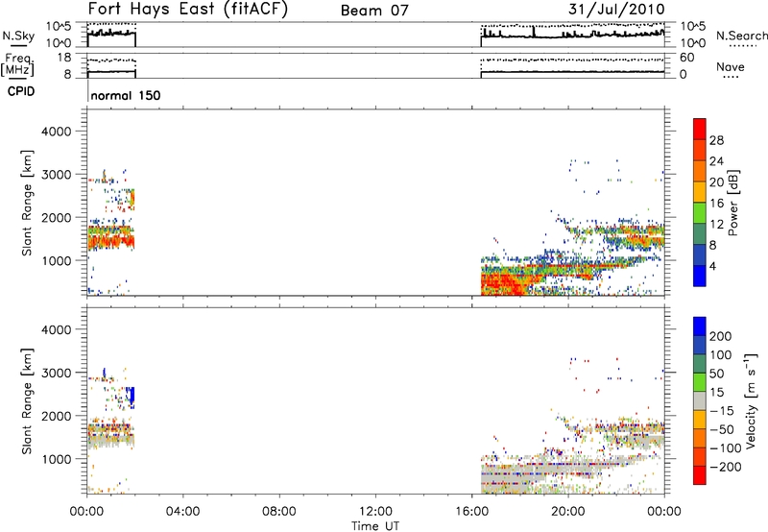Click the "2000" tick of the Power panel
The width and height of the screenshot is (768, 532).
[56, 217]
